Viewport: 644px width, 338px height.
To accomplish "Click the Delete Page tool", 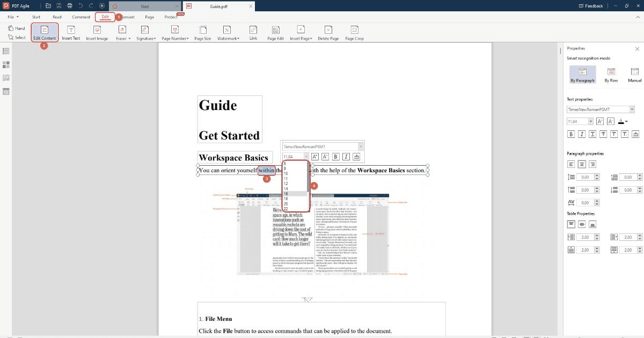I will [x=328, y=33].
